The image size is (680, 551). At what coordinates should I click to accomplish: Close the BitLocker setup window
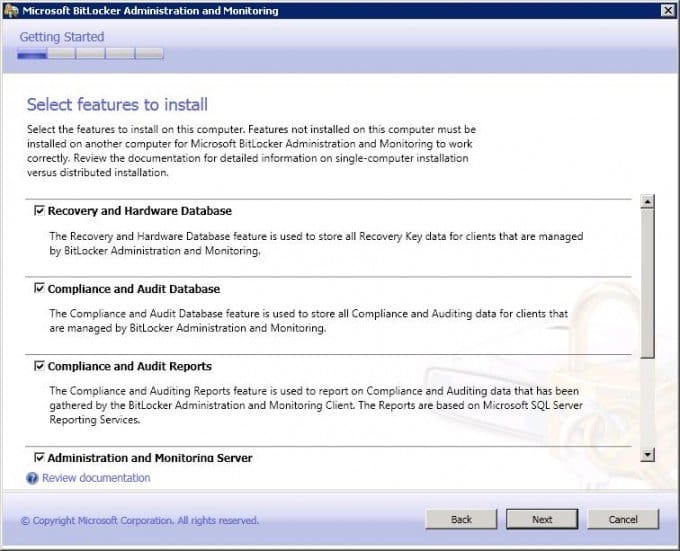pos(667,10)
